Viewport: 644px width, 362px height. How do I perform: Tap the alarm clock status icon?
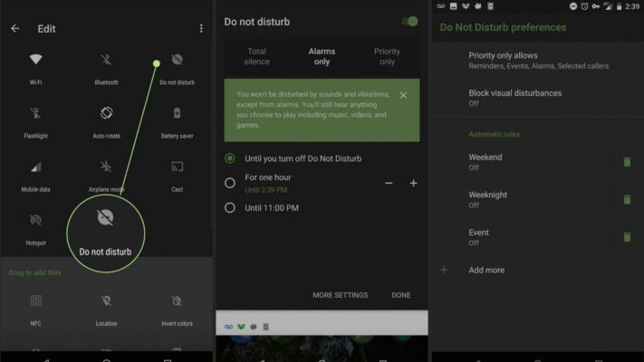[584, 6]
